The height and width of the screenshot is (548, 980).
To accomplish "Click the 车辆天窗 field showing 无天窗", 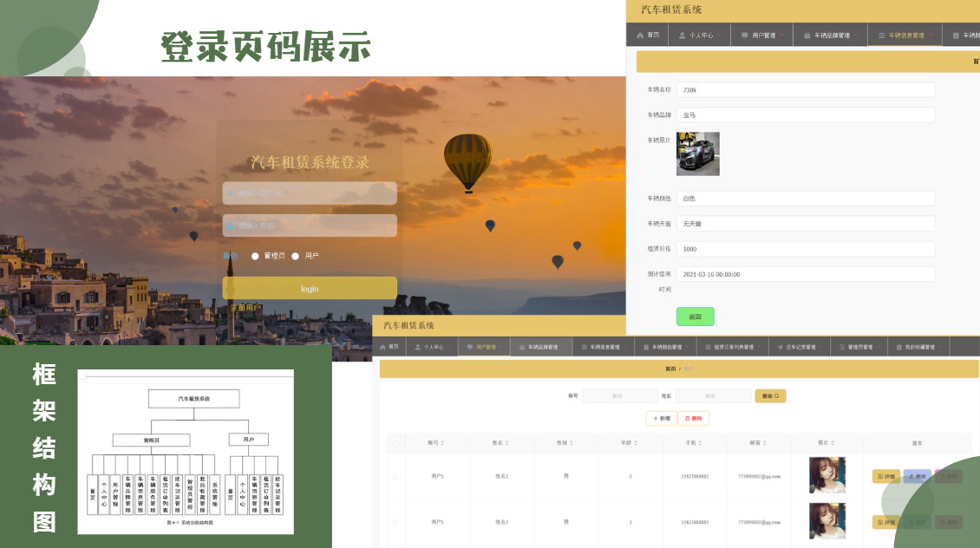I will click(x=806, y=224).
